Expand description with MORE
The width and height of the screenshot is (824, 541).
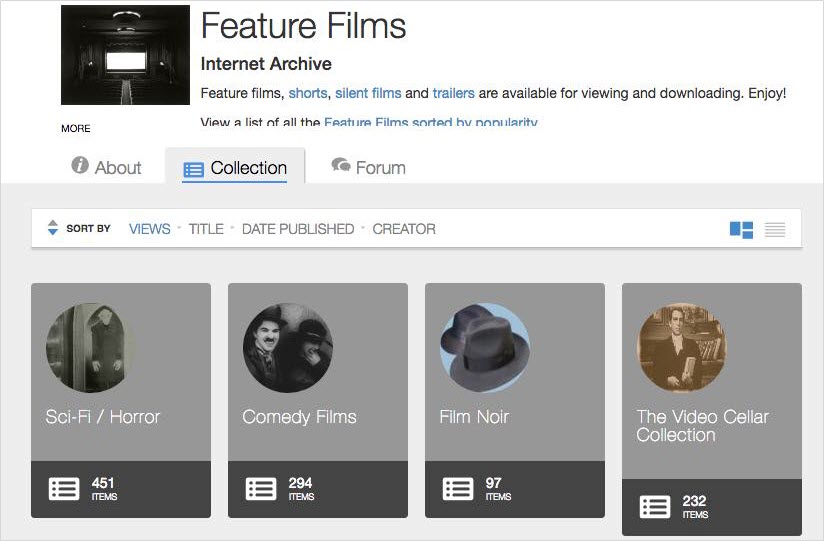76,128
